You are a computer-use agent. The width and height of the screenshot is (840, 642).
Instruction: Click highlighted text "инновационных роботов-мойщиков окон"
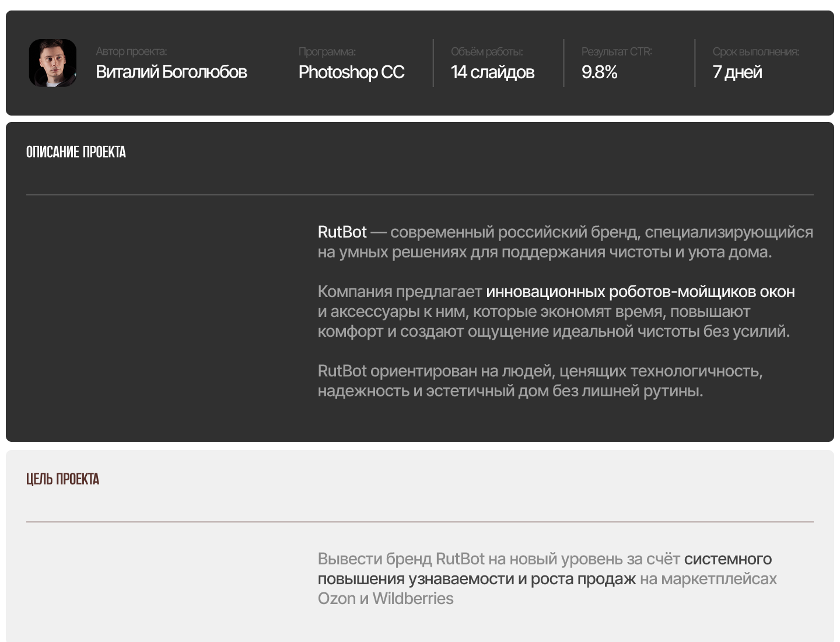pos(640,292)
